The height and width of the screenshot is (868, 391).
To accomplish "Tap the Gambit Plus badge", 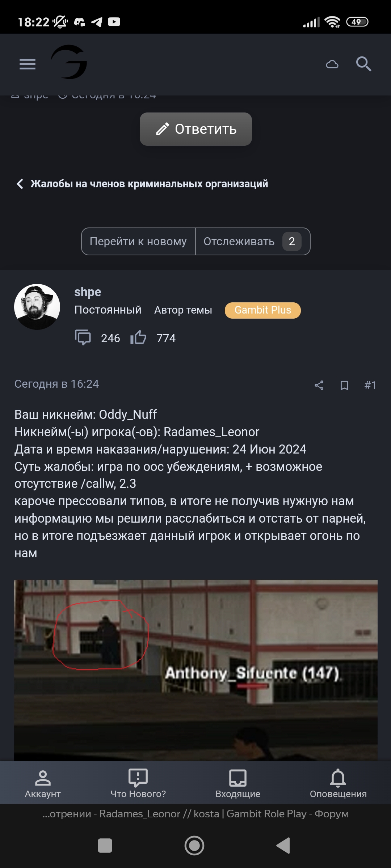I will click(x=263, y=310).
